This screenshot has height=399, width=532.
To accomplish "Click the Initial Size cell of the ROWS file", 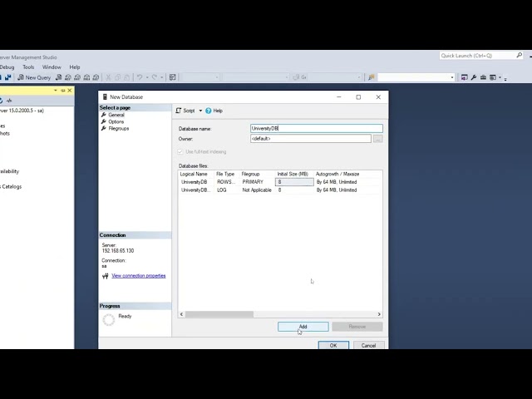I will pyautogui.click(x=294, y=182).
